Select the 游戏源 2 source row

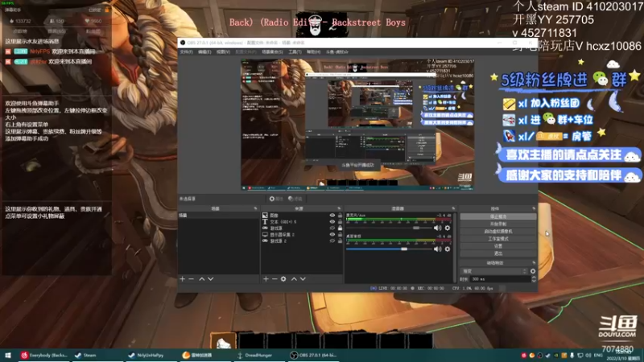coord(303,241)
